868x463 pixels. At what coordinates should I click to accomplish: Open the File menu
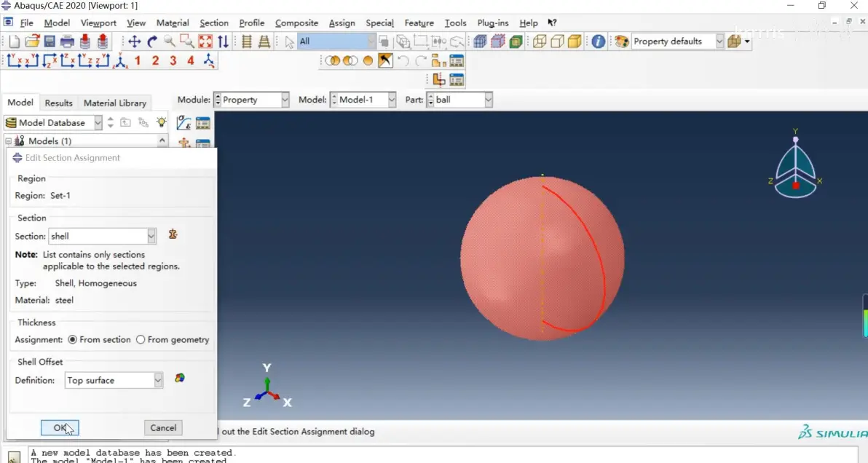(x=26, y=23)
